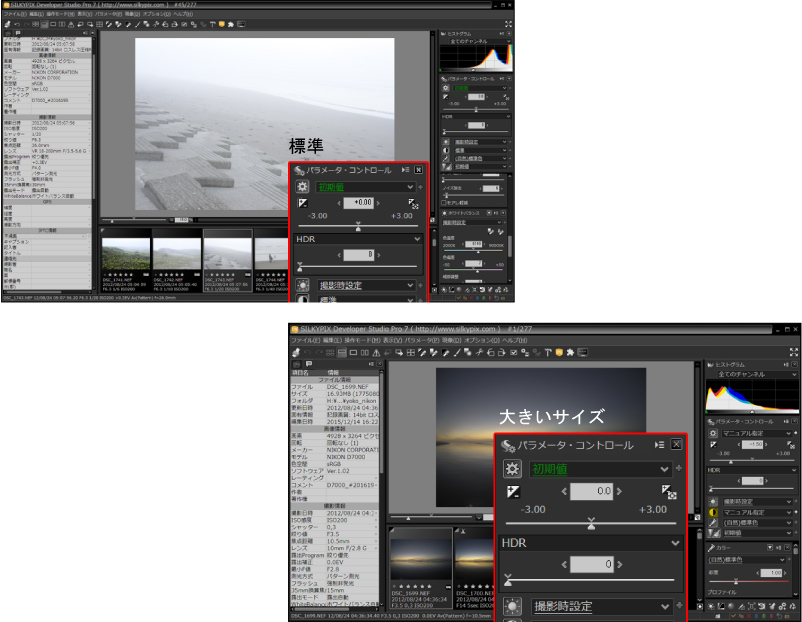The height and width of the screenshot is (622, 802).
Task: Click auto-exposure camera icon in 大きいサイズ enlarged panel
Action: tap(669, 492)
